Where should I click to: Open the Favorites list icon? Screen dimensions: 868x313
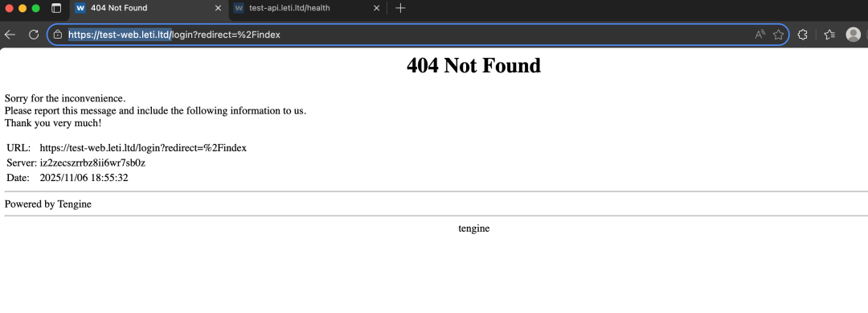[829, 35]
